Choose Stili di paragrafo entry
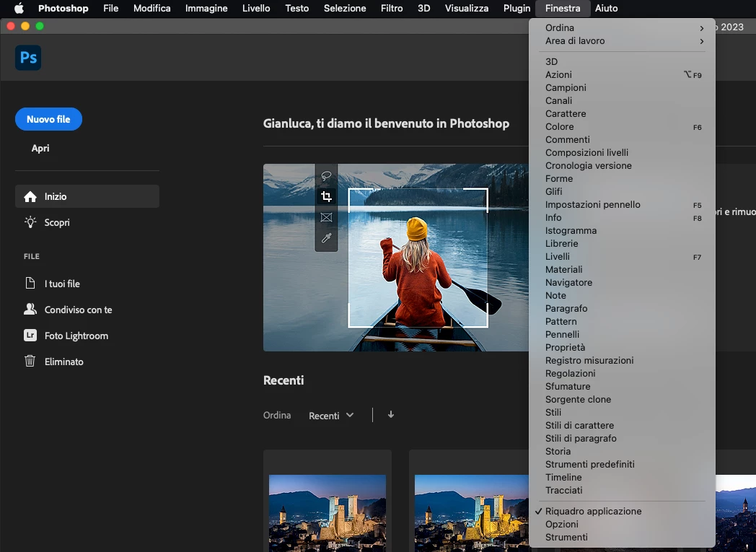This screenshot has height=552, width=756. (x=622, y=438)
